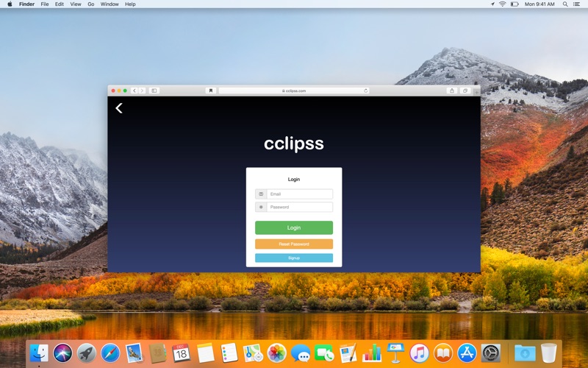Open Notification Center icon

click(x=576, y=4)
